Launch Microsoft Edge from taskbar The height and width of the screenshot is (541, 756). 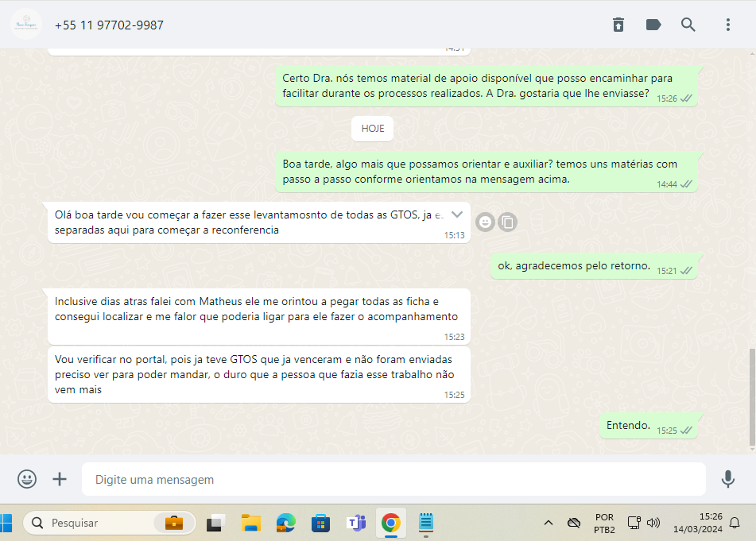click(286, 524)
